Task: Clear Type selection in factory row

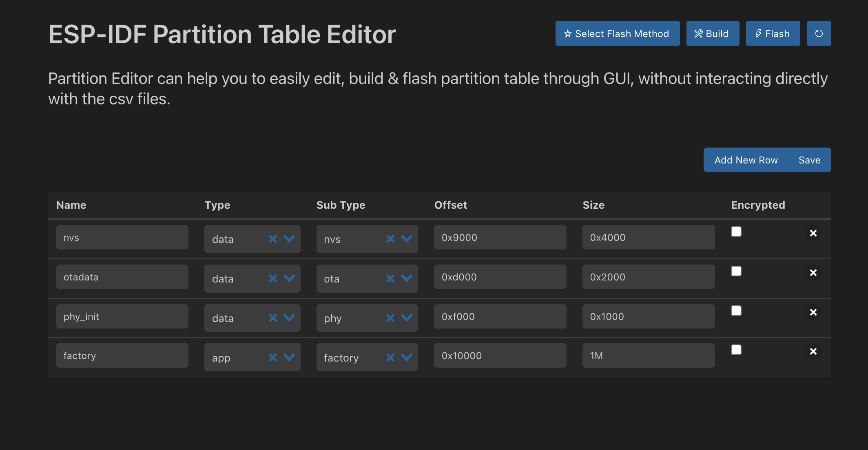Action: coord(273,357)
